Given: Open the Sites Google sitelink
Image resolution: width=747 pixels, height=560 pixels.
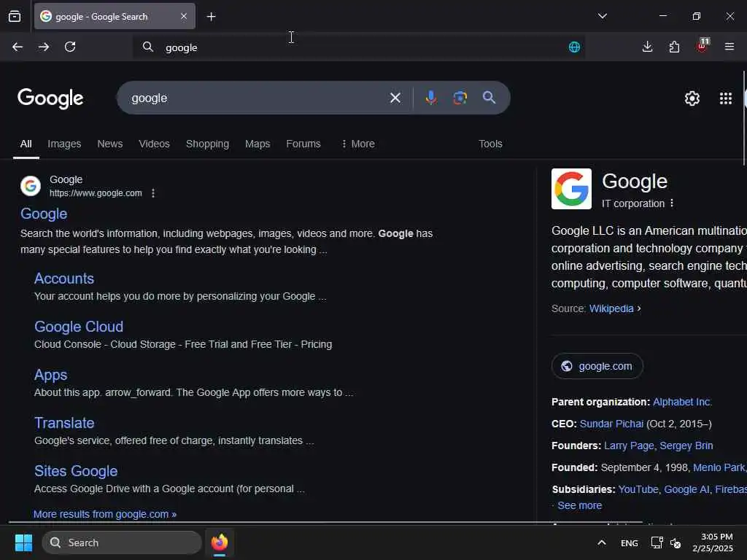Looking at the screenshot, I should (76, 471).
